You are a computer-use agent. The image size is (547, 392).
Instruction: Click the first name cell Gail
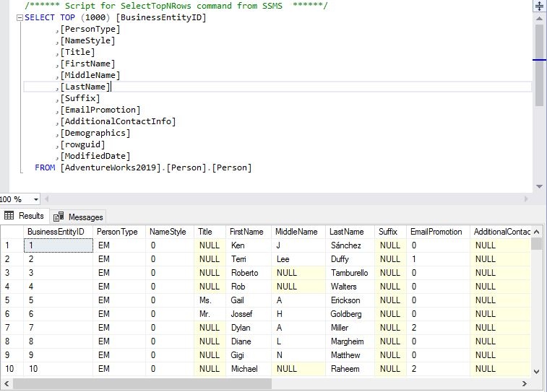tap(249, 300)
